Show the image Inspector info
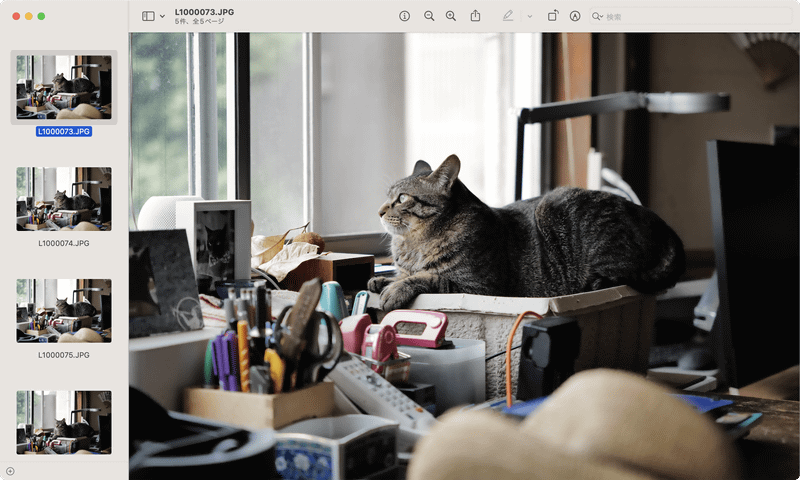This screenshot has width=800, height=480. [x=404, y=16]
